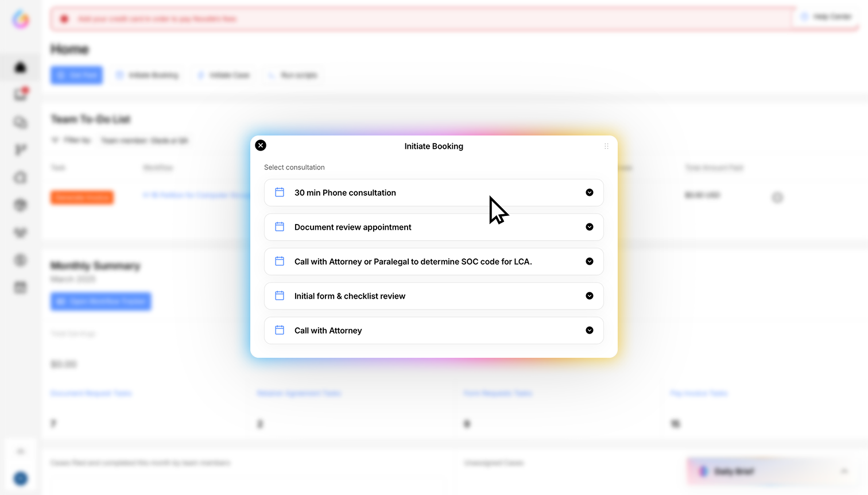Screen dimensions: 868x495
Task: Click calendar icon on the last row, Call with Attorney
Action: 280,330
